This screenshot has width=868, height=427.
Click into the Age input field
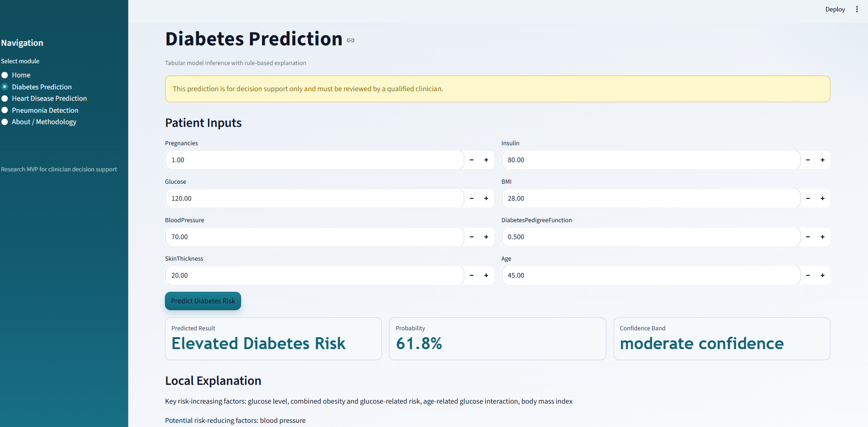[651, 275]
